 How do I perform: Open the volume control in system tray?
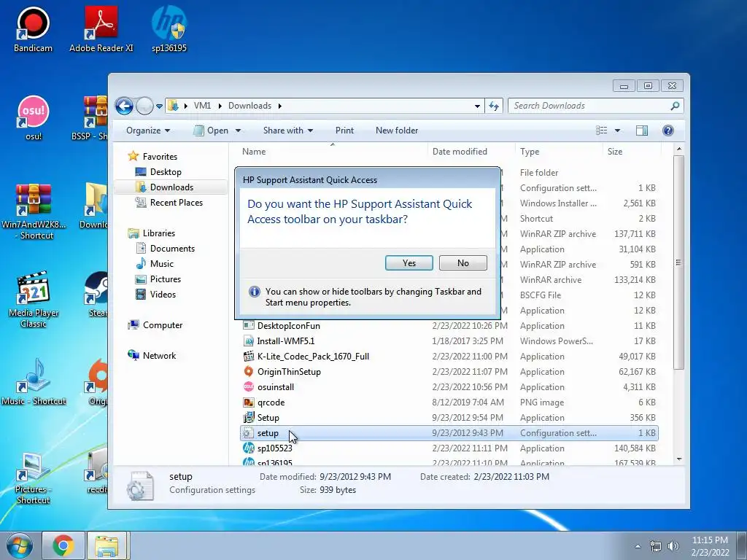point(673,546)
